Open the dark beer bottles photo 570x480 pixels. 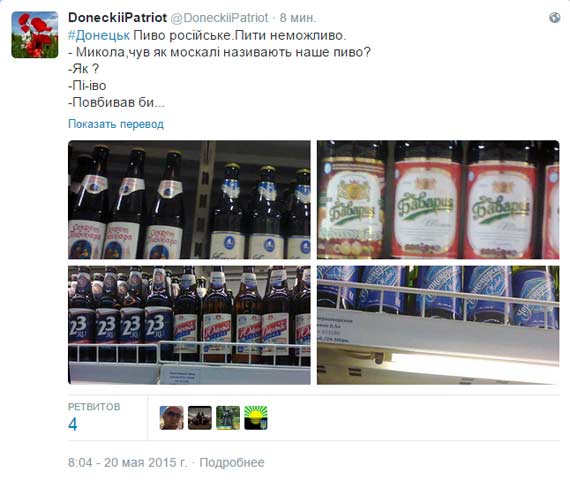tap(189, 200)
